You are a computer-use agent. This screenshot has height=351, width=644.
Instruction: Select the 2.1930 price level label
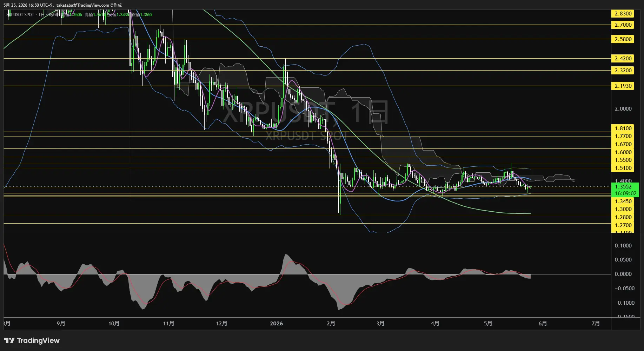point(623,86)
